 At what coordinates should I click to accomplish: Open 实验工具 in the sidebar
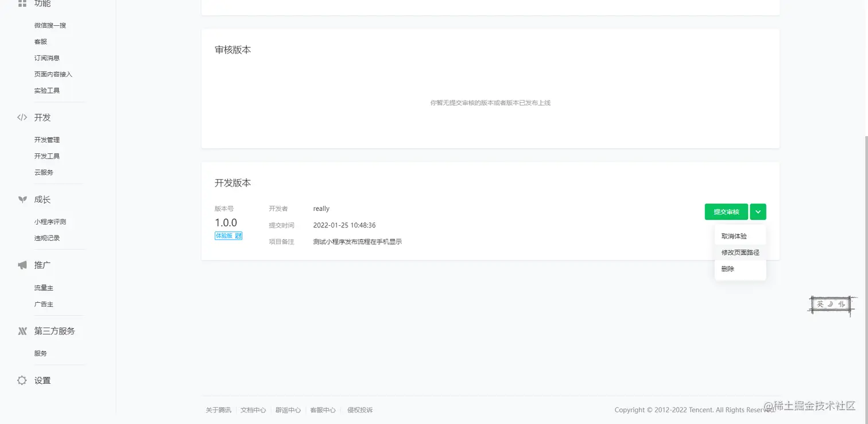[47, 90]
